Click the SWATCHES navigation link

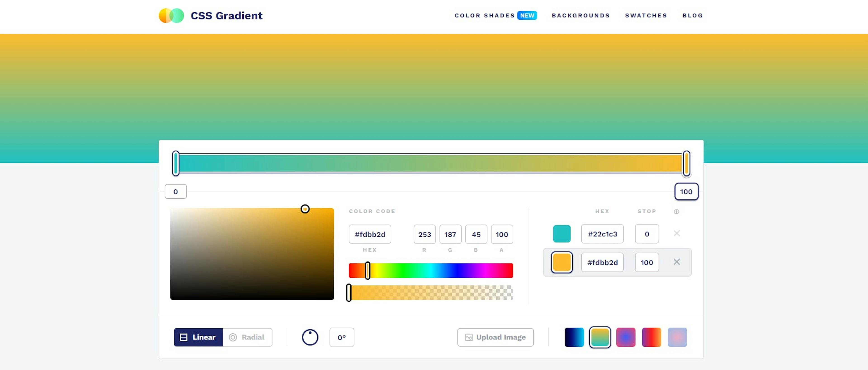646,15
